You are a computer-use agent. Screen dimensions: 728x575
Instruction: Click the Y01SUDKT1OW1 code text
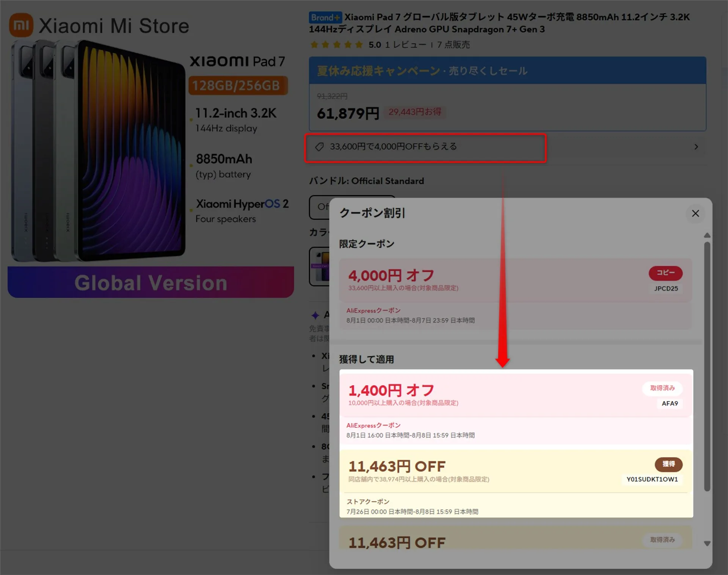pyautogui.click(x=652, y=479)
